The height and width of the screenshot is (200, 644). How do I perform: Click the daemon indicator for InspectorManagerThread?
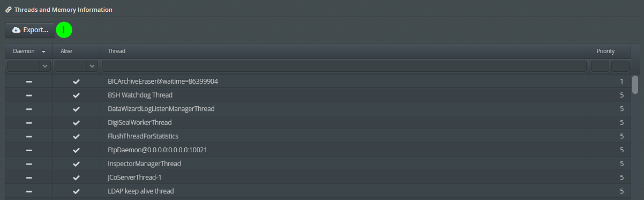tap(29, 164)
